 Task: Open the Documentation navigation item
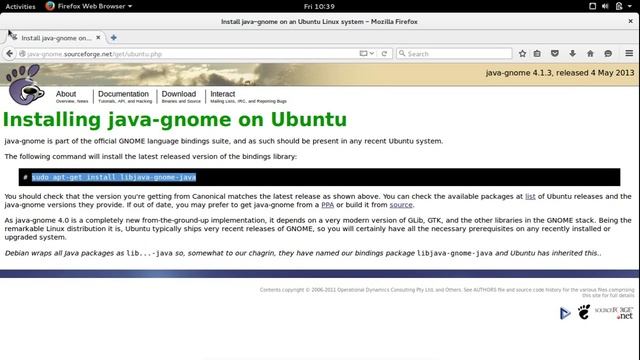tap(125, 97)
